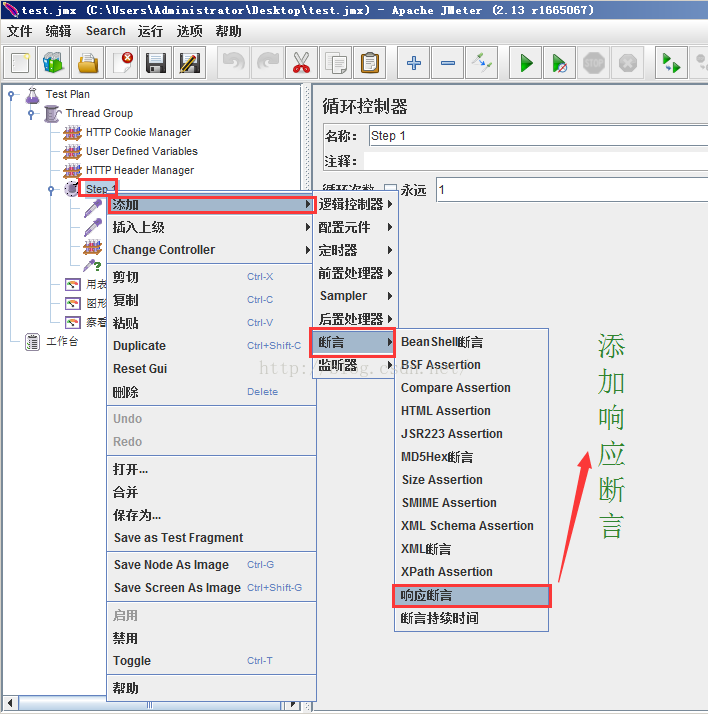This screenshot has width=708, height=714.
Task: Expand the Sampler submenu
Action: (x=355, y=296)
